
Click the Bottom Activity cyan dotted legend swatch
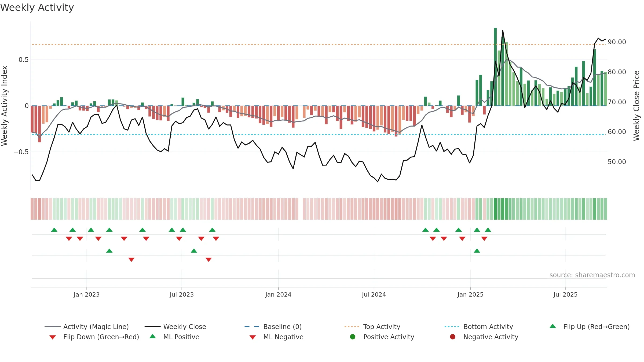tap(452, 327)
